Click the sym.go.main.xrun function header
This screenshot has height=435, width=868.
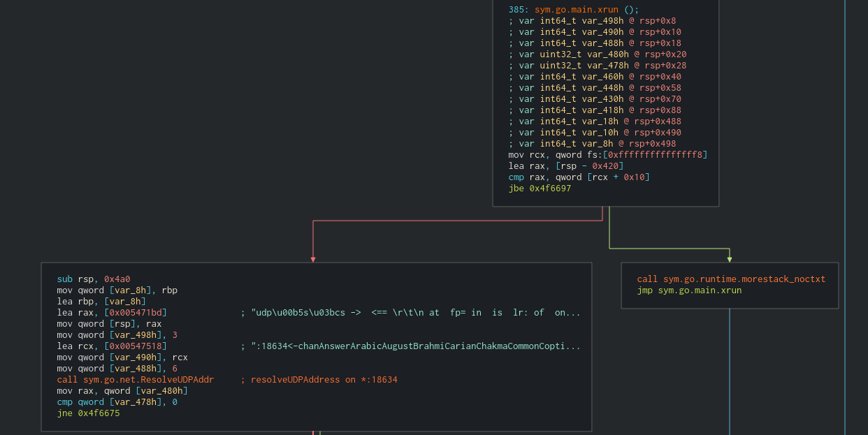point(574,10)
